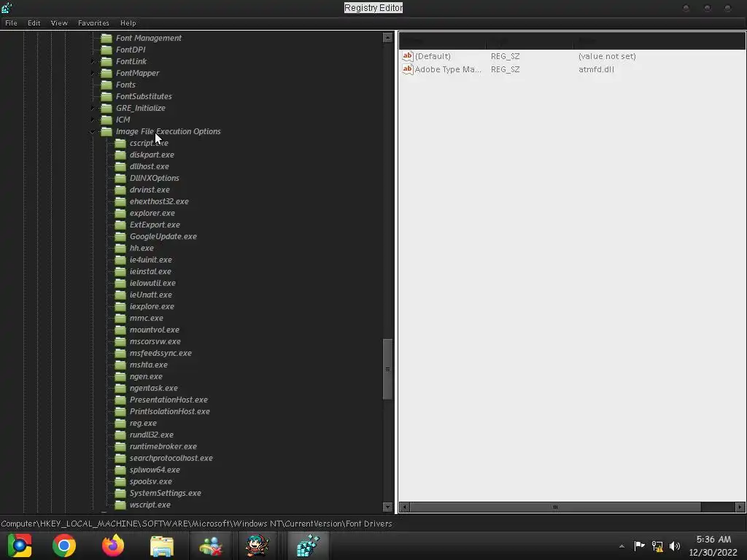Select the ieinstal.exe key
Image resolution: width=747 pixels, height=560 pixels.
click(x=150, y=271)
